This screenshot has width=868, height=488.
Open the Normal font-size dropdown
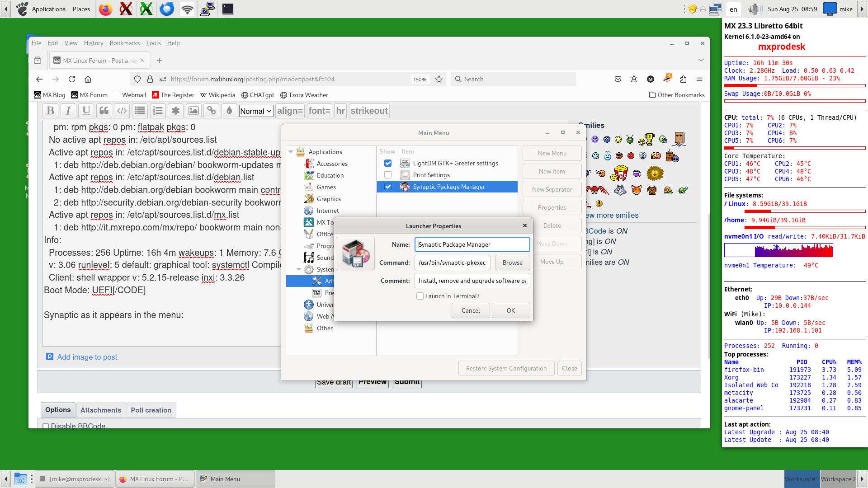(x=256, y=111)
